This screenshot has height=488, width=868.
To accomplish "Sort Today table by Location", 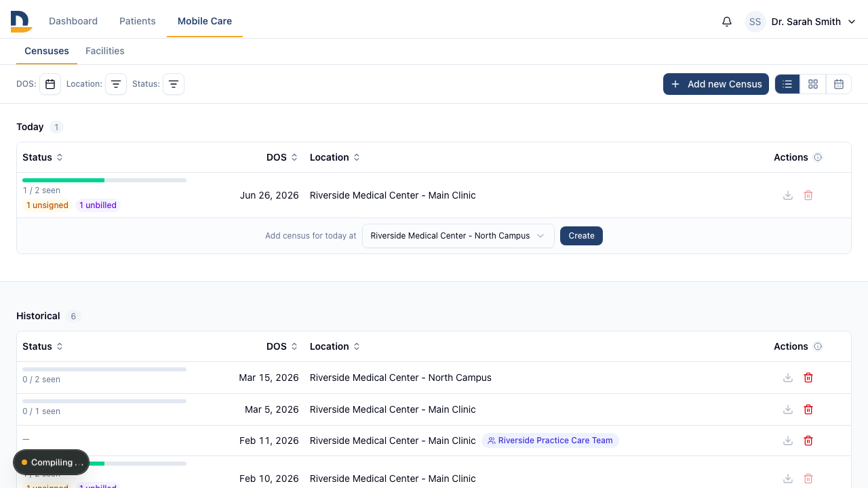I will [x=335, y=157].
